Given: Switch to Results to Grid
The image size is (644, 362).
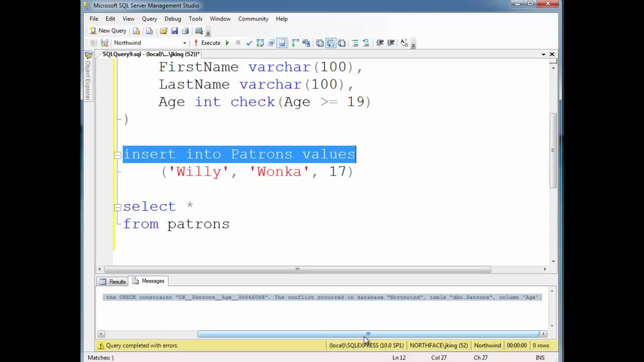Looking at the screenshot, I should click(x=331, y=43).
